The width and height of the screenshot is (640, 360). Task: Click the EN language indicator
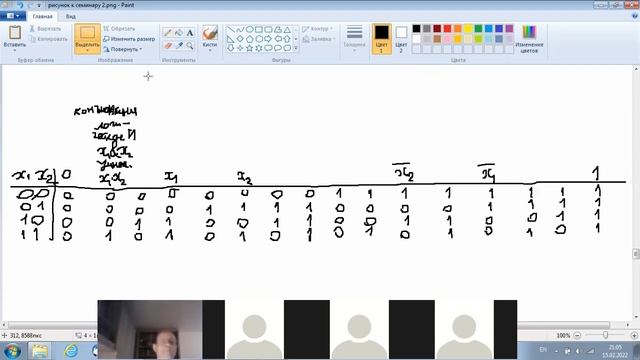[543, 350]
